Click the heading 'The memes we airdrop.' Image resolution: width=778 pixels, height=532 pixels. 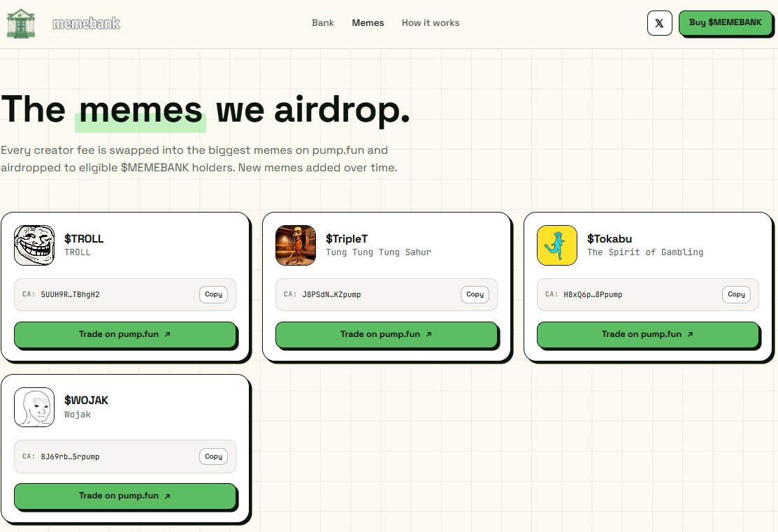point(206,110)
